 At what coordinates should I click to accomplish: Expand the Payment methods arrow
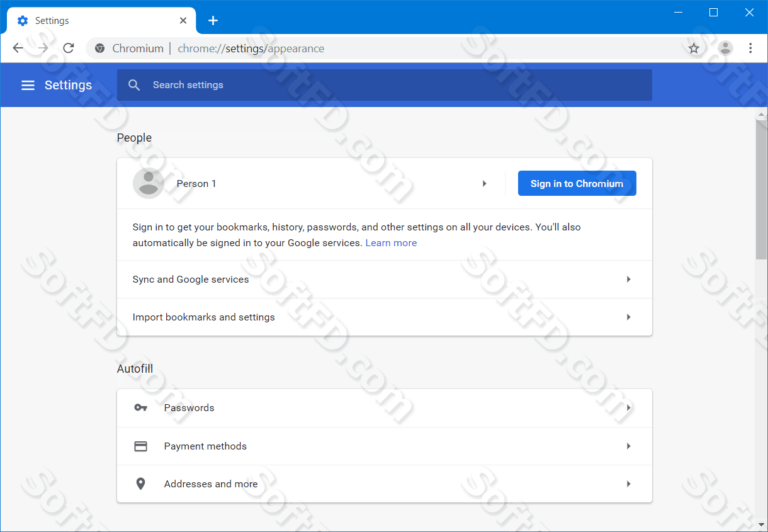(x=628, y=446)
